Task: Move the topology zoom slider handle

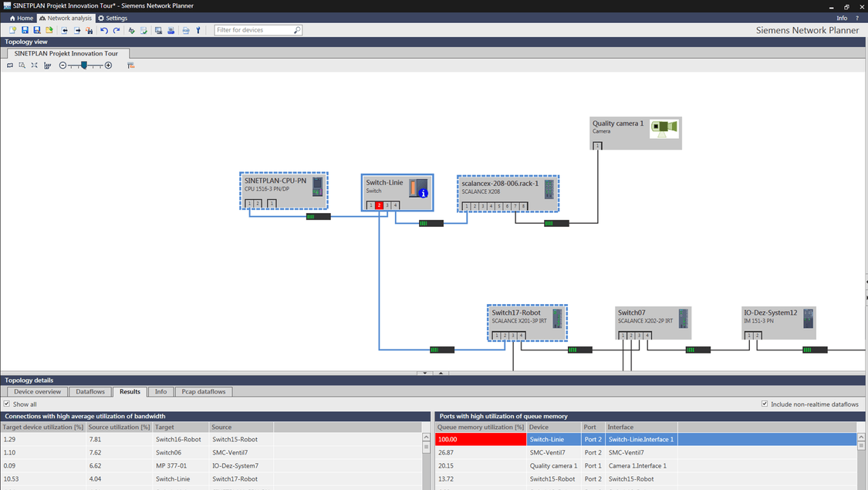Action: 84,66
